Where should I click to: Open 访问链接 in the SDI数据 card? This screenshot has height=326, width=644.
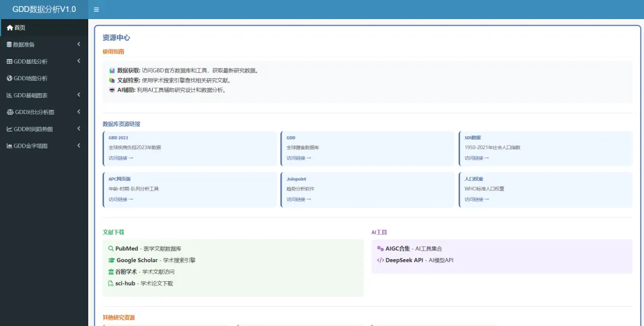tap(477, 158)
